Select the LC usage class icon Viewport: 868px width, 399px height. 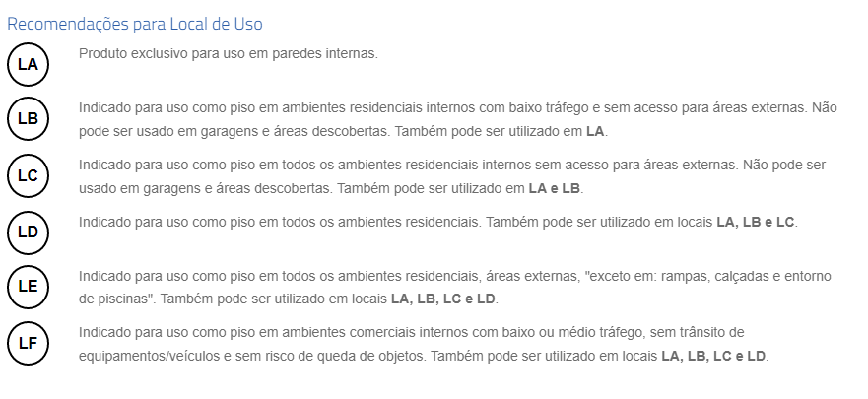click(28, 176)
